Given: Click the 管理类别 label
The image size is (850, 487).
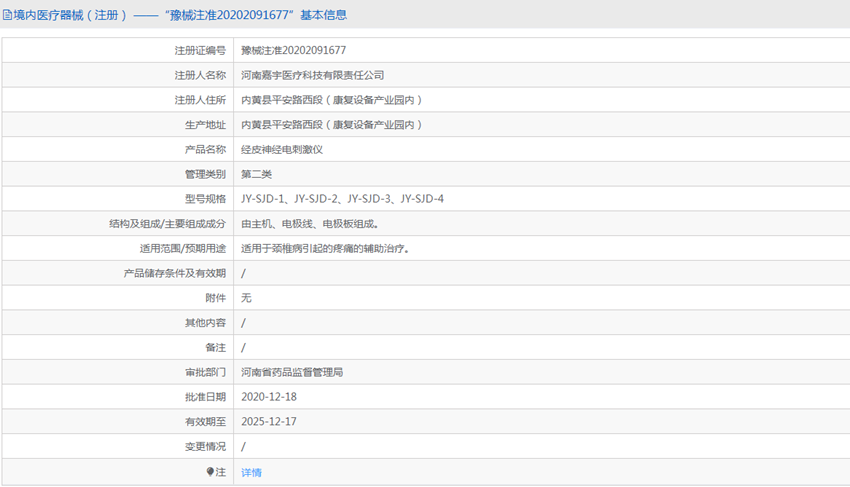Looking at the screenshot, I should click(x=205, y=174).
